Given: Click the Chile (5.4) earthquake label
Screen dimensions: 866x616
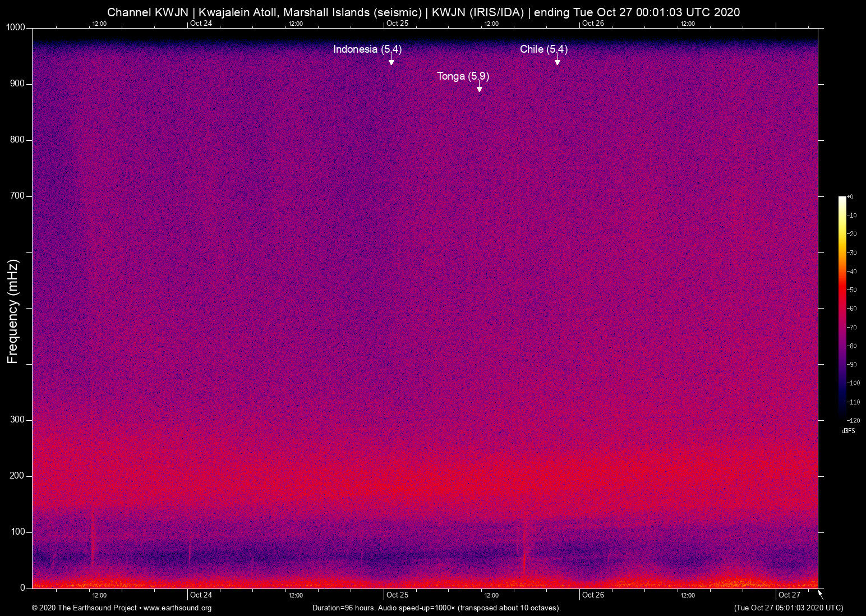Looking at the screenshot, I should (x=543, y=49).
